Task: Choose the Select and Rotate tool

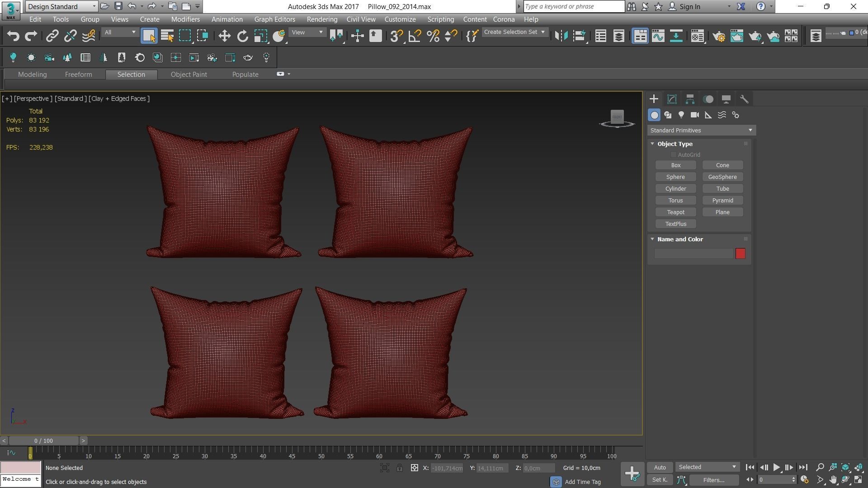Action: (243, 36)
